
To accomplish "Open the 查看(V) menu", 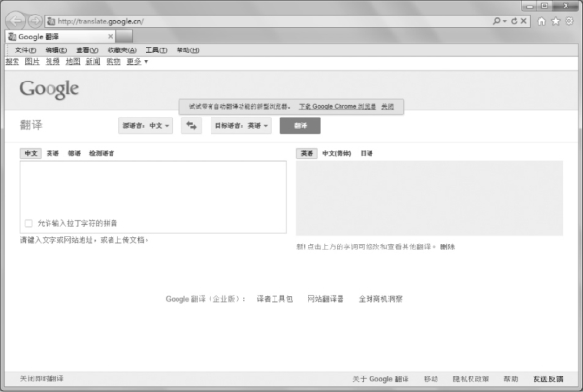I will [87, 49].
